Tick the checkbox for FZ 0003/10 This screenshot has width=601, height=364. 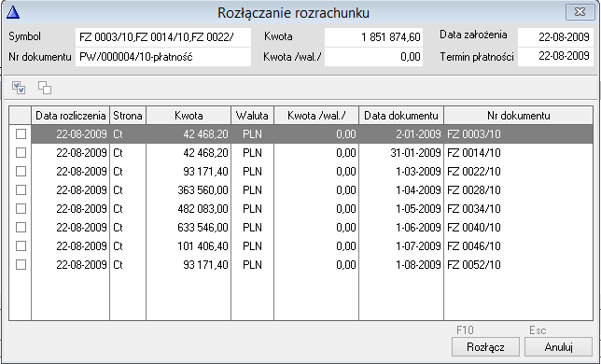(21, 134)
